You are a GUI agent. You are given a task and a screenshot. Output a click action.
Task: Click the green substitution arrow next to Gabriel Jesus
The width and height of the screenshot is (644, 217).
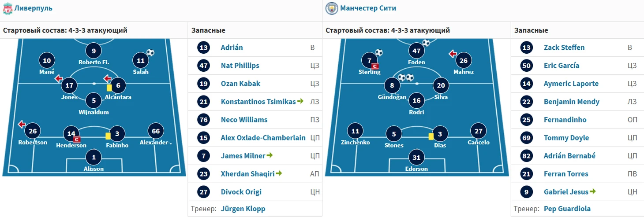592,191
